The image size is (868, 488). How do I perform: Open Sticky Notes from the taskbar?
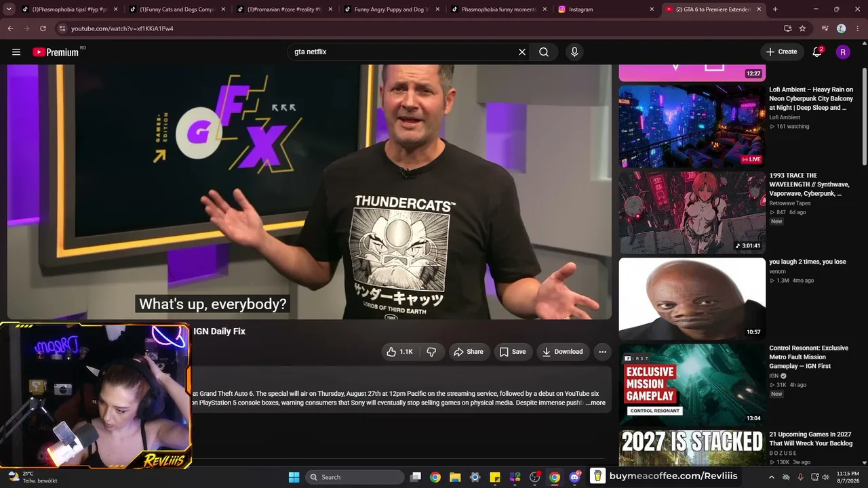(x=495, y=477)
